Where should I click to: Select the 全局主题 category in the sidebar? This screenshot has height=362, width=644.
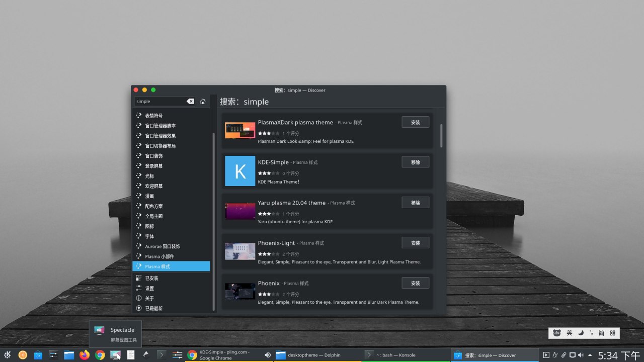pos(171,216)
